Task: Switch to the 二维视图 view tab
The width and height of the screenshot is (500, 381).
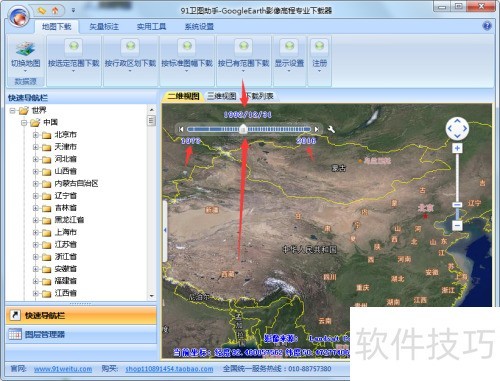Action: click(x=183, y=96)
